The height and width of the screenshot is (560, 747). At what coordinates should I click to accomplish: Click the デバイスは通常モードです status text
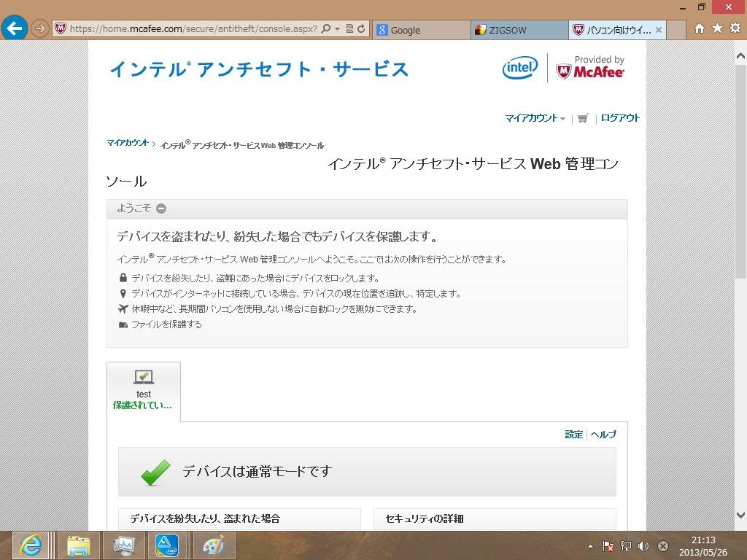click(x=258, y=472)
